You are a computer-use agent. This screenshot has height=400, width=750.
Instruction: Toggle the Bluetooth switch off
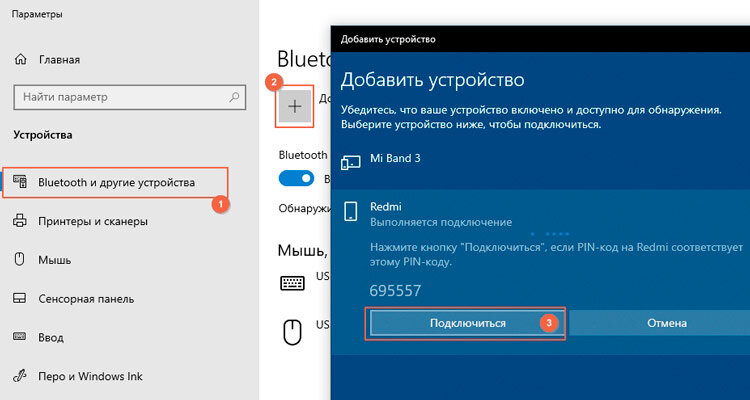(x=297, y=179)
